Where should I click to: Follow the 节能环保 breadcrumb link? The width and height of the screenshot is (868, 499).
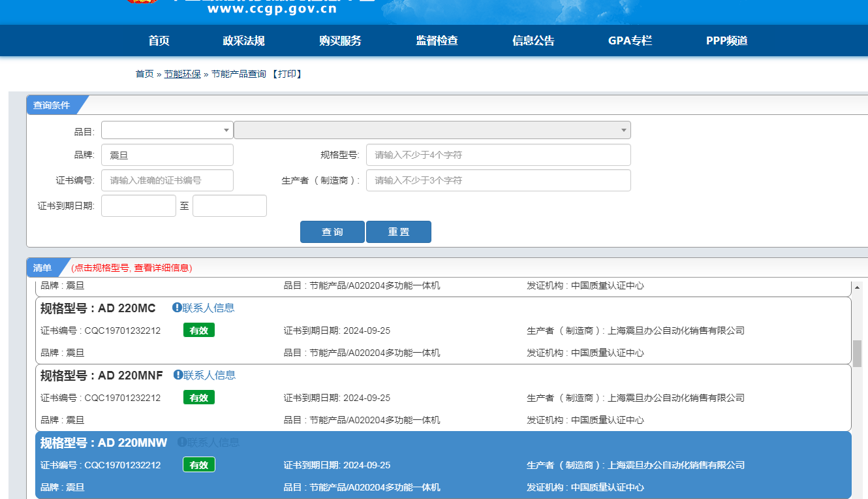(182, 74)
